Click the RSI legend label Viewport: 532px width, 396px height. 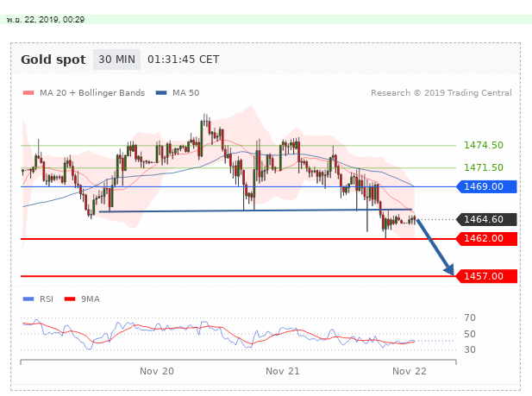pos(47,299)
